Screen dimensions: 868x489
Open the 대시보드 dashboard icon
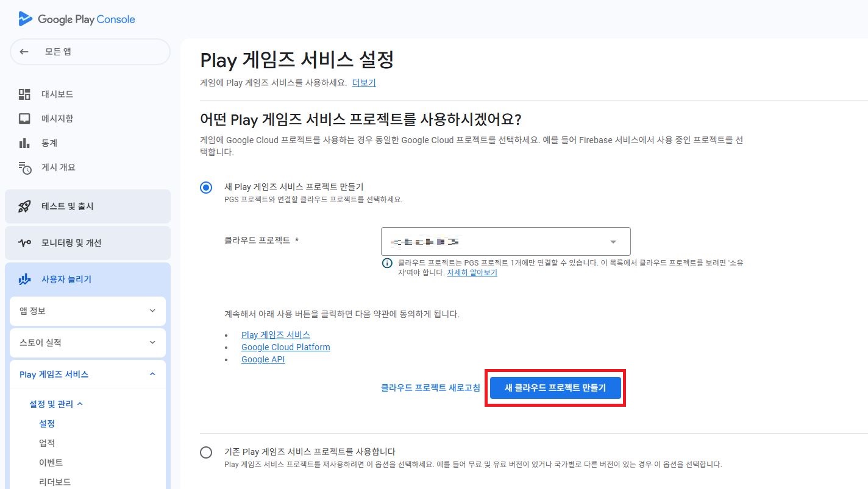pyautogui.click(x=24, y=94)
